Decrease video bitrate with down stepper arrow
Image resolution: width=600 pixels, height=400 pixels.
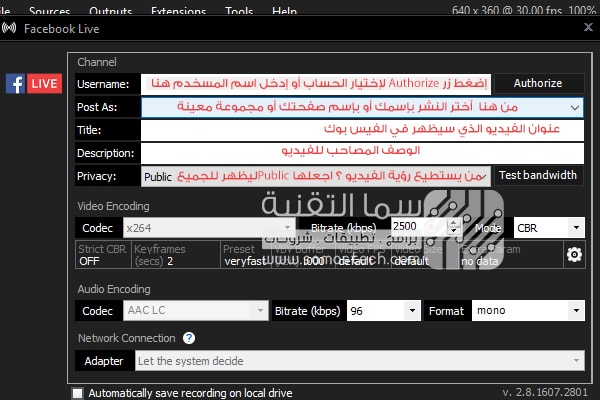[x=453, y=232]
